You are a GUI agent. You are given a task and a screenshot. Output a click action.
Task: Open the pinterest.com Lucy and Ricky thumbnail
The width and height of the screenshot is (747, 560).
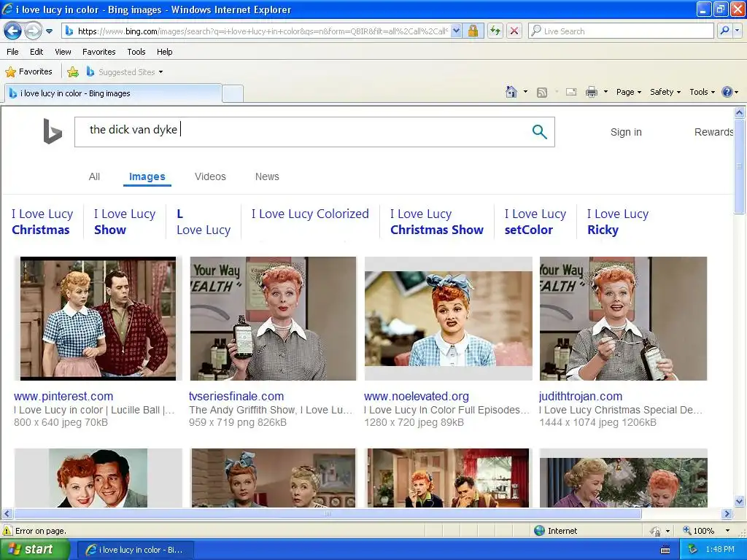pos(98,319)
